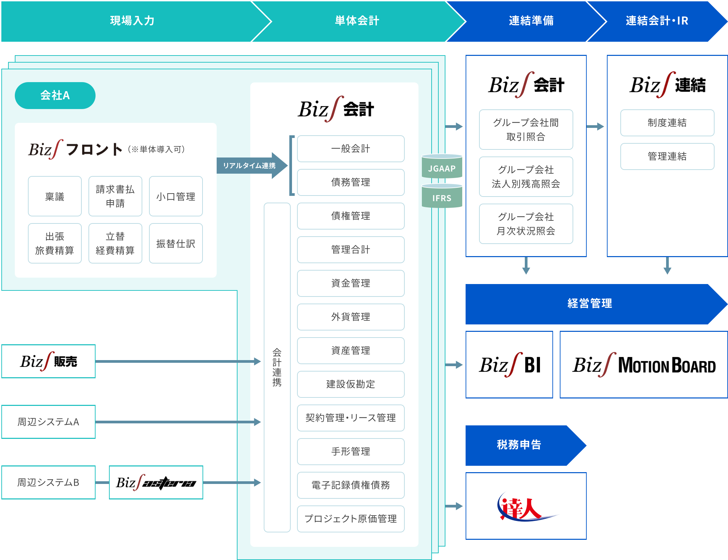Open the 資金管理 module
The height and width of the screenshot is (560, 728).
[x=351, y=283]
